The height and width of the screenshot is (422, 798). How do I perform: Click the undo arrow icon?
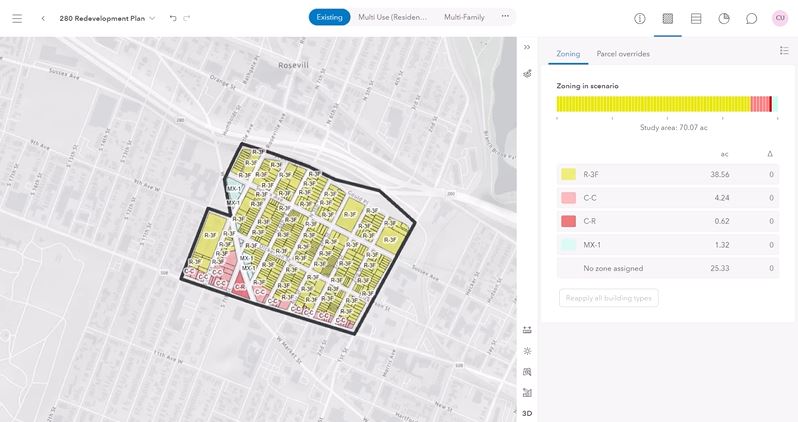click(x=173, y=18)
